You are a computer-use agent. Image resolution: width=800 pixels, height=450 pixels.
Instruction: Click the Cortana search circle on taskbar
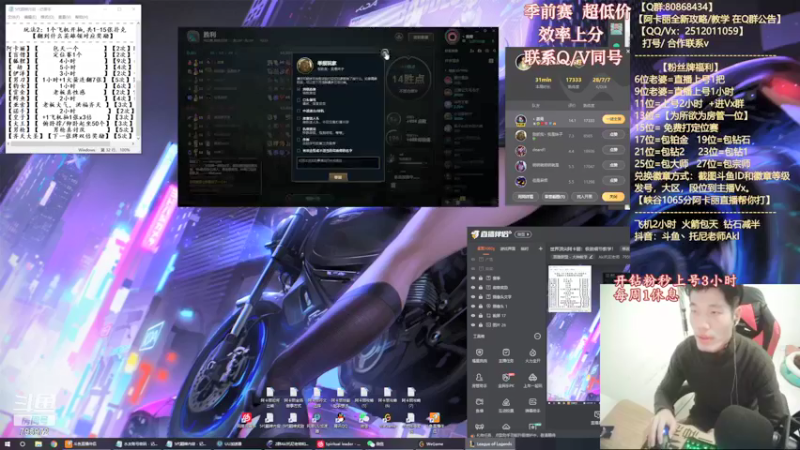[22, 444]
